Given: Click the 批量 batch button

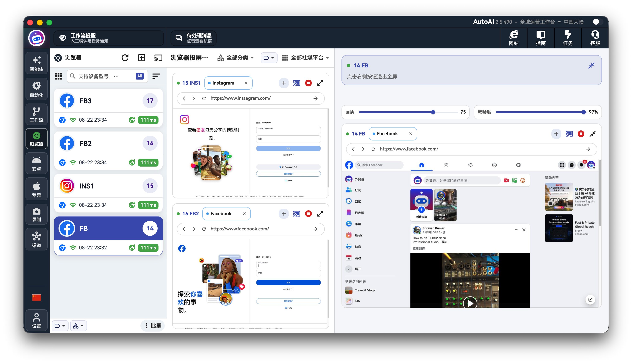Looking at the screenshot, I should pyautogui.click(x=153, y=326).
